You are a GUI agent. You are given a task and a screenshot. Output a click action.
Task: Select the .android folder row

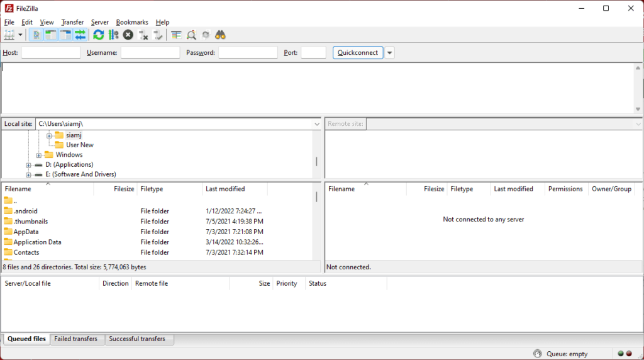pyautogui.click(x=158, y=211)
